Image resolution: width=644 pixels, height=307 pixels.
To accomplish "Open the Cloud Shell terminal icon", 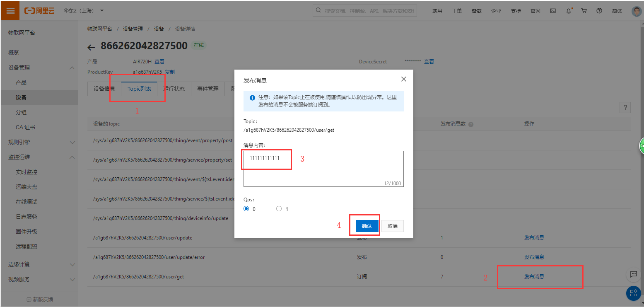I will click(552, 11).
